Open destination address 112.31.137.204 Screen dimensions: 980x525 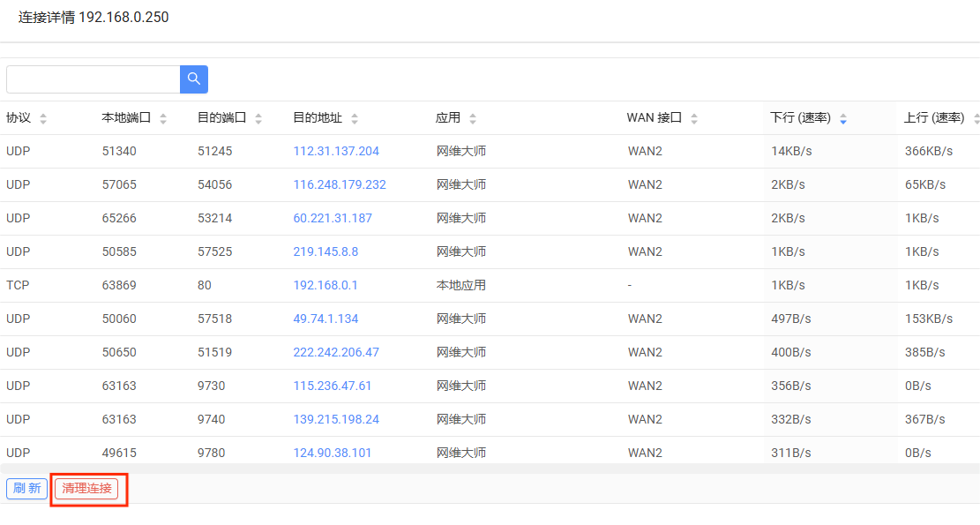[336, 151]
